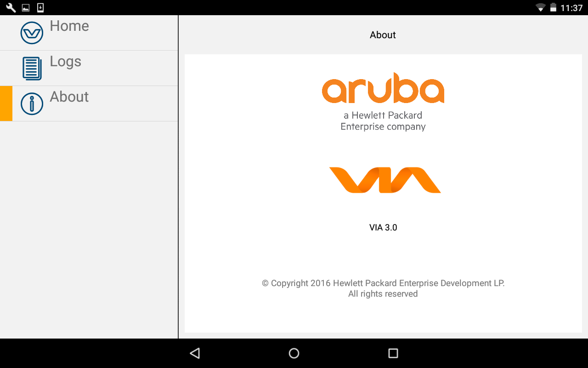Click the Copyright 2016 notice text
Viewport: 588px width, 368px height.
383,283
